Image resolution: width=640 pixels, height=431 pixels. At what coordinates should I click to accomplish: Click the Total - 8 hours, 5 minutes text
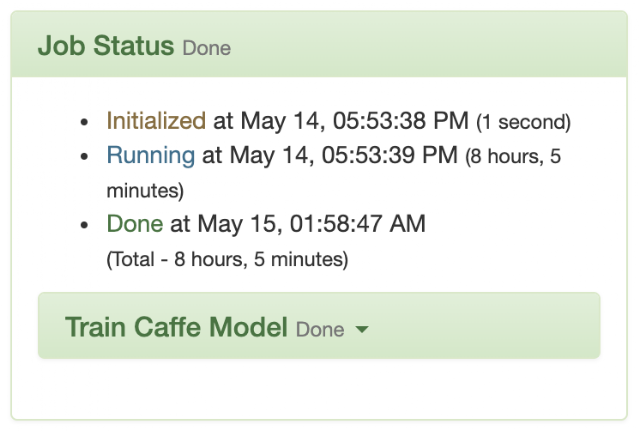point(227,259)
